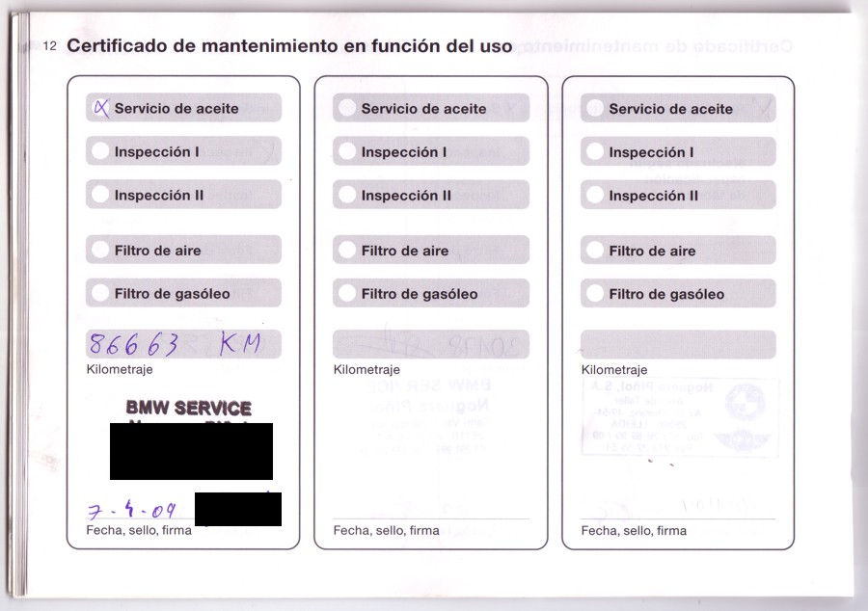Image resolution: width=868 pixels, height=611 pixels.
Task: Mark Inspección II in the middle card
Action: pyautogui.click(x=347, y=195)
